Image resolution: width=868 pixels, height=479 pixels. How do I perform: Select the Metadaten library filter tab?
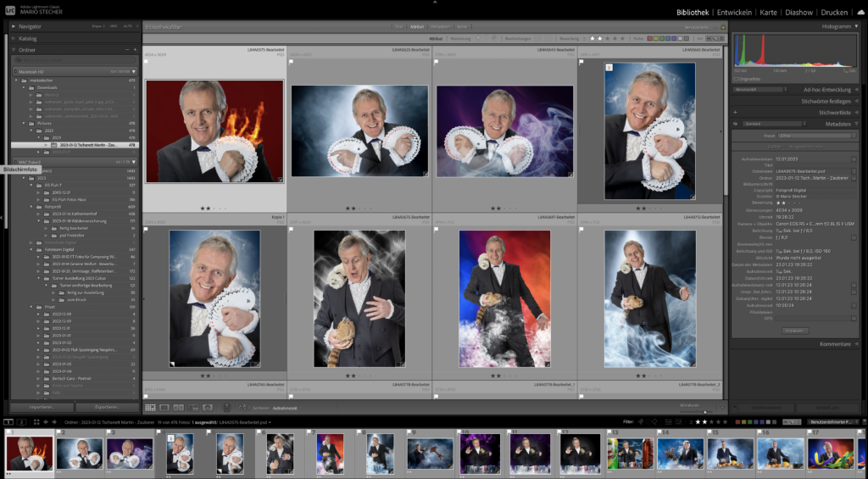440,26
